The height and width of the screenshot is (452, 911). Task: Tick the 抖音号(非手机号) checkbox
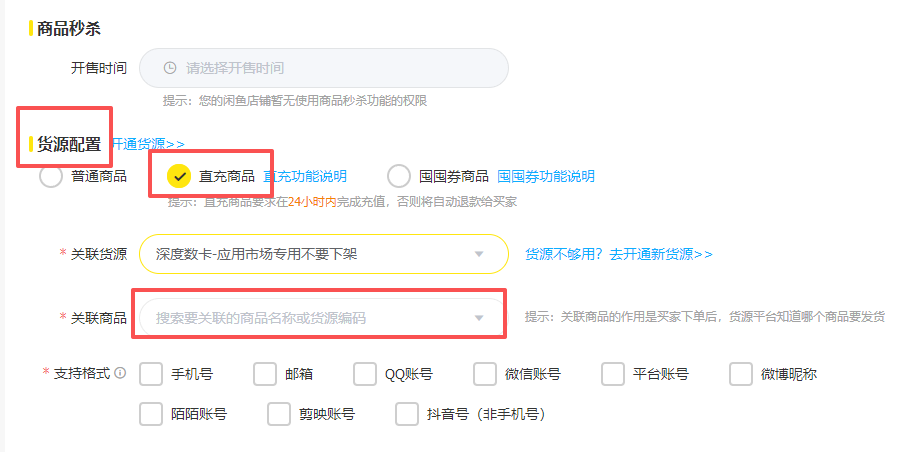[407, 414]
